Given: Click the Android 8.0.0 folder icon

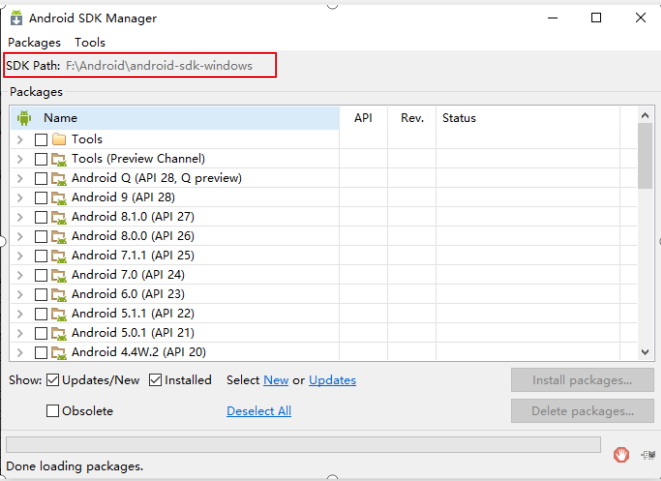Looking at the screenshot, I should (x=59, y=236).
